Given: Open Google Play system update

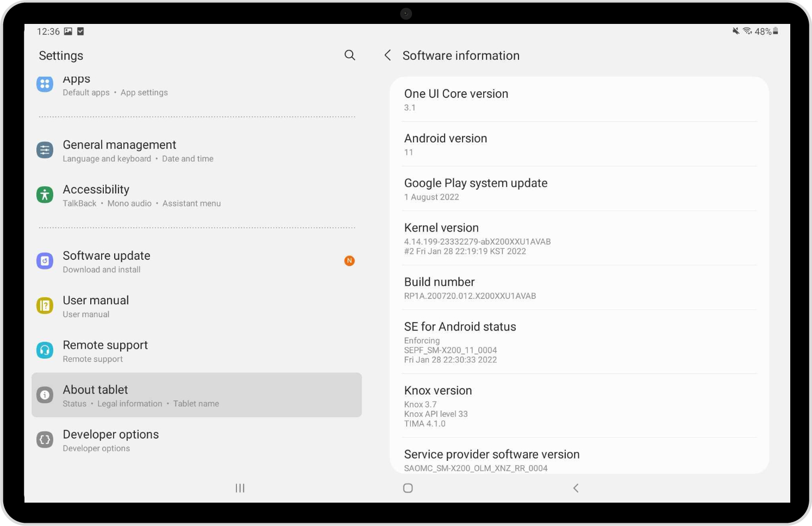Looking at the screenshot, I should pyautogui.click(x=579, y=189).
